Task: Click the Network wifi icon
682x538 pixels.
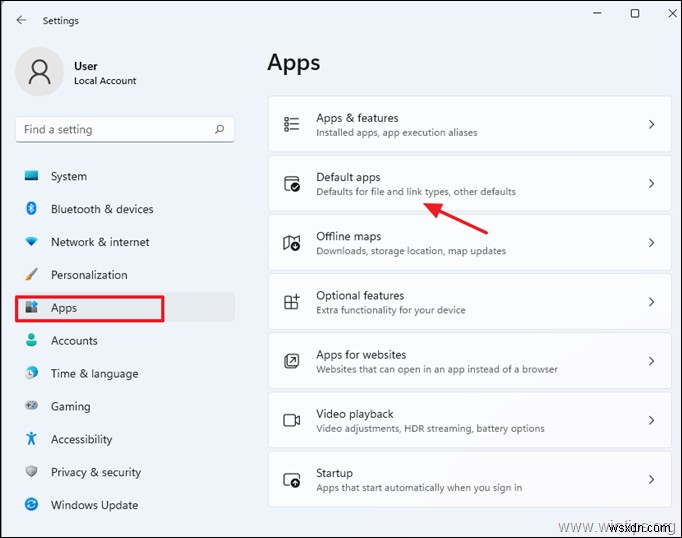Action: point(31,241)
